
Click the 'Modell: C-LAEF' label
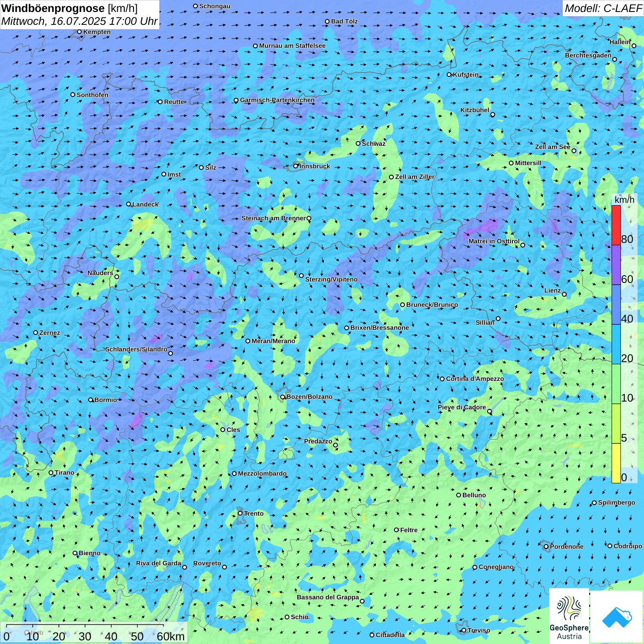click(x=603, y=8)
